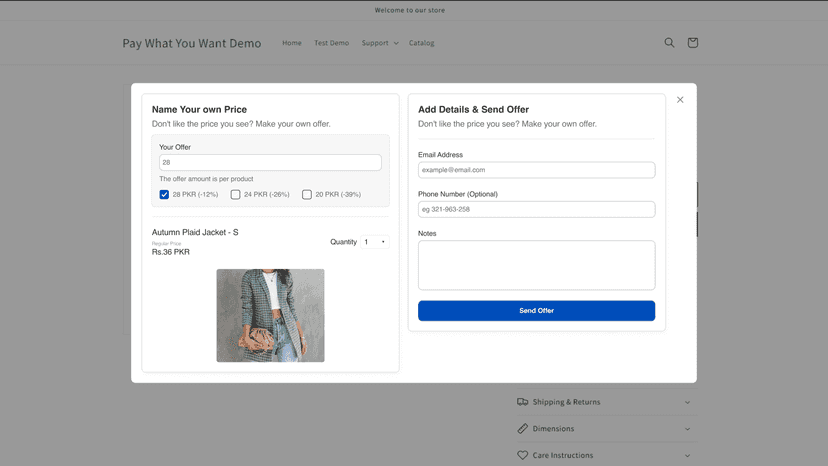Expand Shipping & Returns chevron
Image resolution: width=828 pixels, height=466 pixels.
(688, 402)
